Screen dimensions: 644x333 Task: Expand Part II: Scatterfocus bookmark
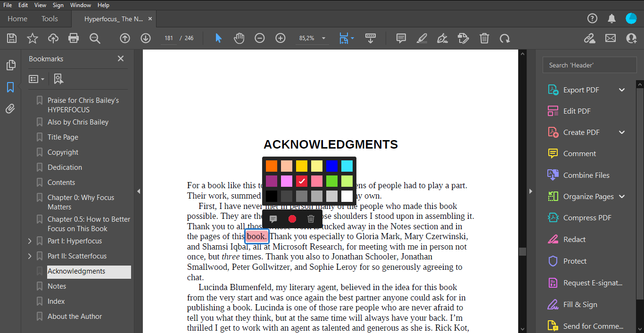click(30, 256)
